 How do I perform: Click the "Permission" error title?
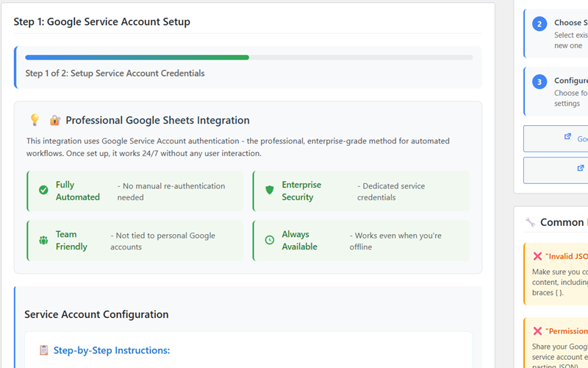pyautogui.click(x=566, y=330)
